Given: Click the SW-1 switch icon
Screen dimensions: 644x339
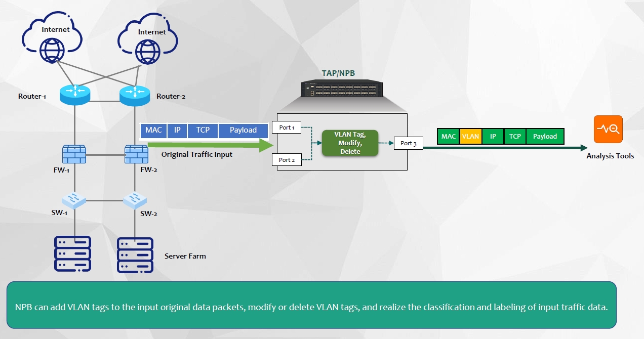Looking at the screenshot, I should [74, 199].
